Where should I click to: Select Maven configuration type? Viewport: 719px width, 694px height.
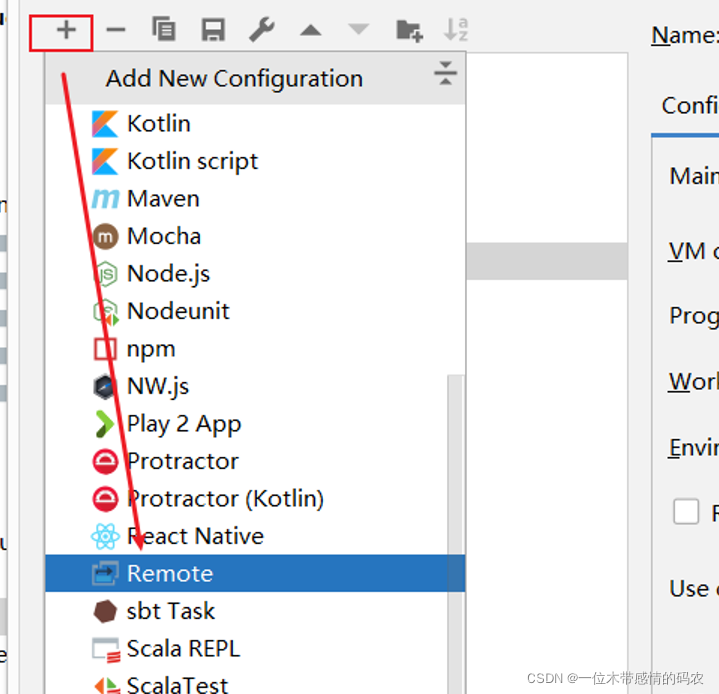pos(163,199)
